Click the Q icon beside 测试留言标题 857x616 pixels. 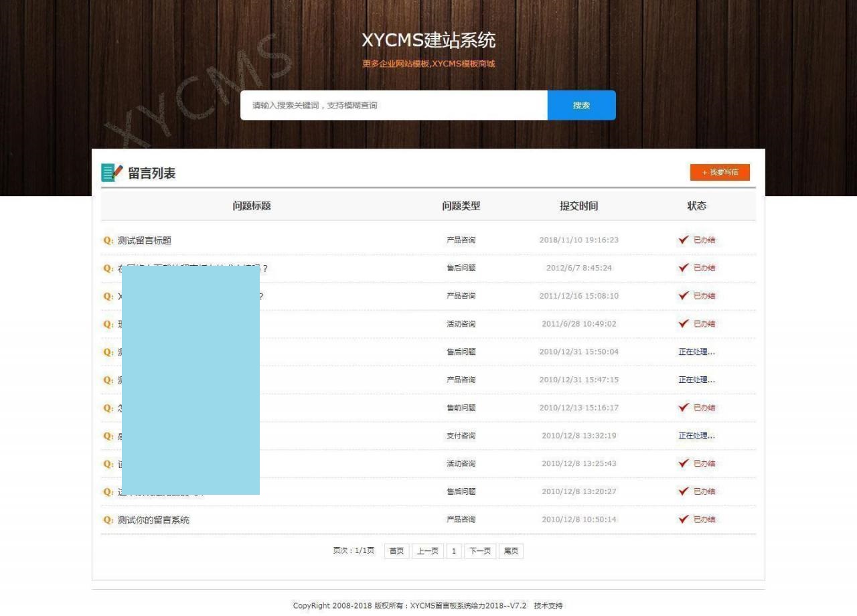pos(108,240)
